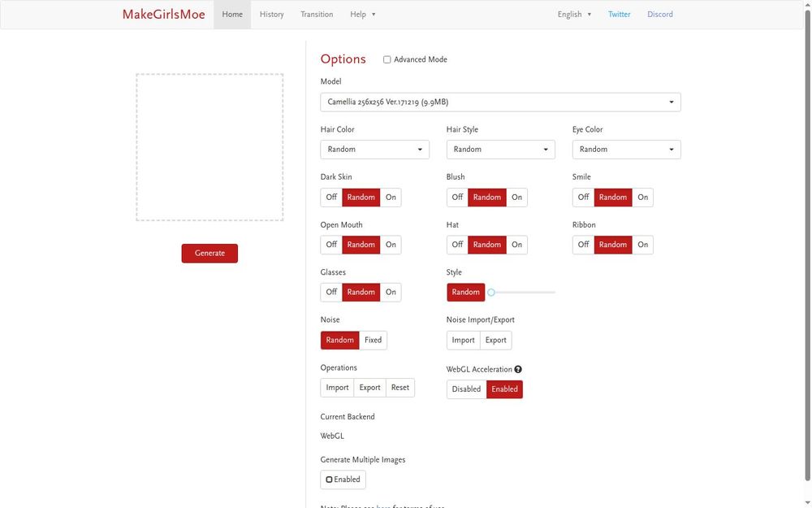Set Ribbon to On
This screenshot has width=812, height=508.
click(x=642, y=245)
